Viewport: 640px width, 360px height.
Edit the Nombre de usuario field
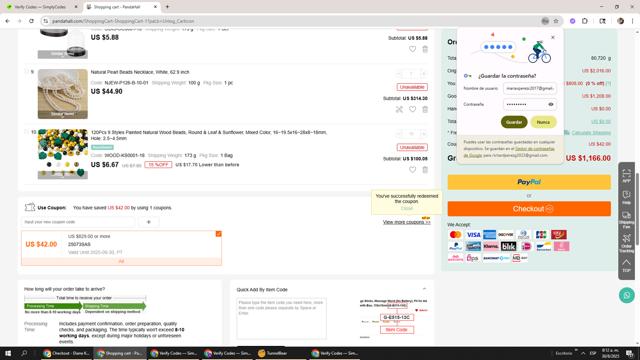pos(530,88)
